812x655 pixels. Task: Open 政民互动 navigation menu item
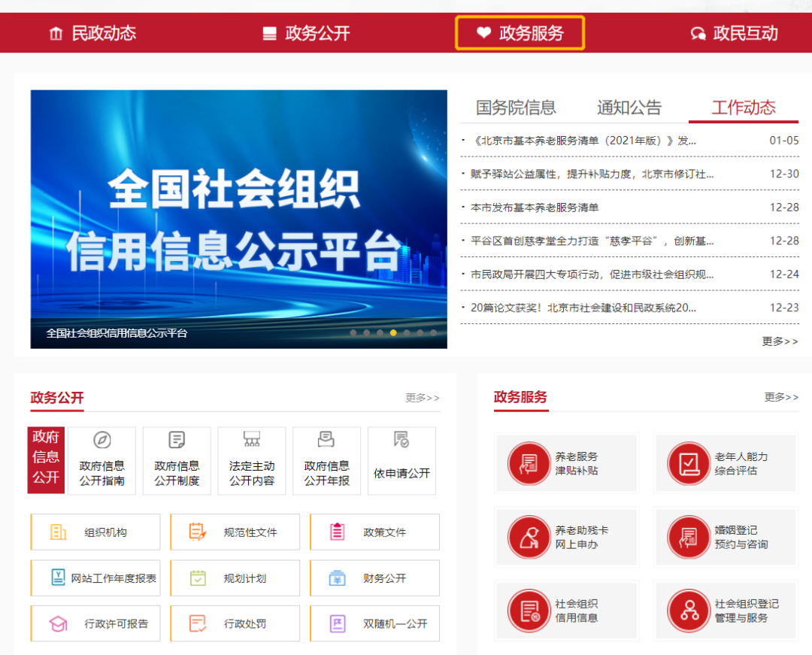734,33
